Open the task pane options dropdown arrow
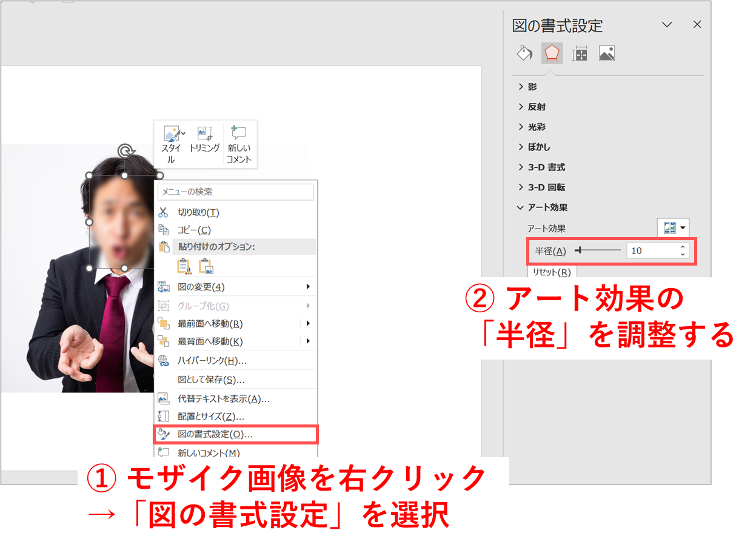Viewport: 756px width, 553px height. click(x=667, y=25)
